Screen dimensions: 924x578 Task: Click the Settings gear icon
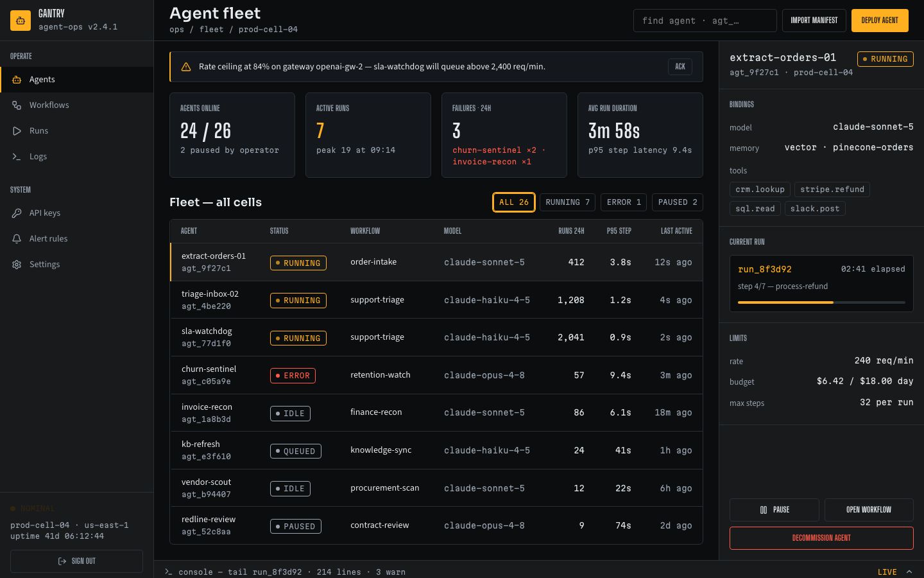[17, 265]
